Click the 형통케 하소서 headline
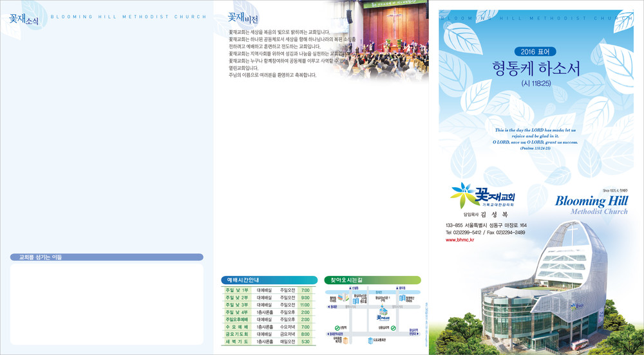The image size is (644, 355). 535,68
